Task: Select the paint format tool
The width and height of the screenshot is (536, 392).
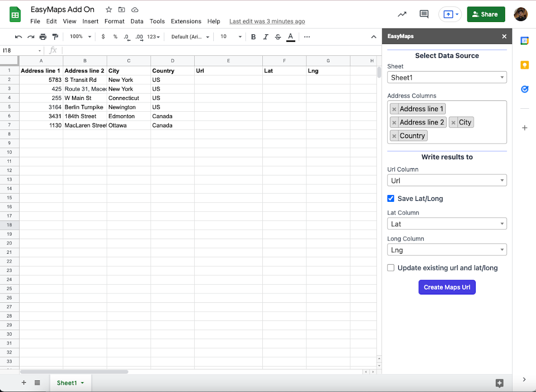Action: point(55,37)
